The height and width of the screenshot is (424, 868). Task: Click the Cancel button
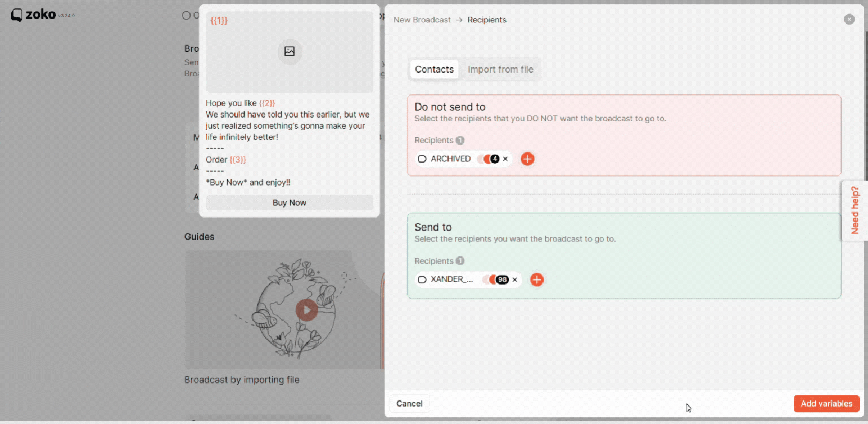pyautogui.click(x=409, y=403)
